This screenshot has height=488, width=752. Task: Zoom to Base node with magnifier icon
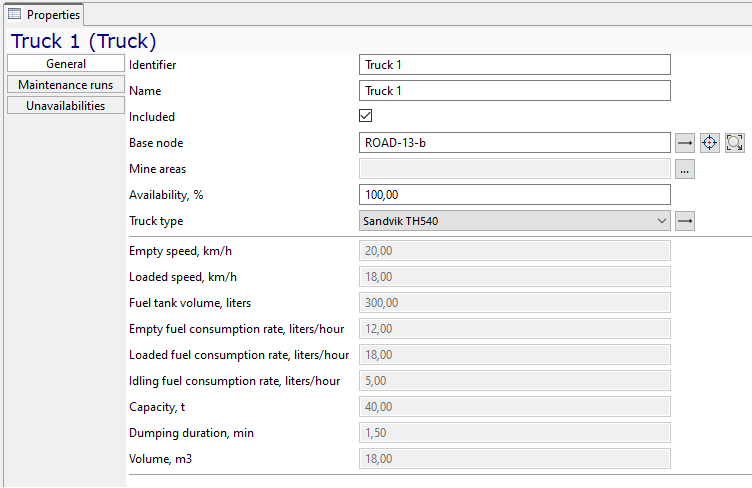(x=734, y=143)
